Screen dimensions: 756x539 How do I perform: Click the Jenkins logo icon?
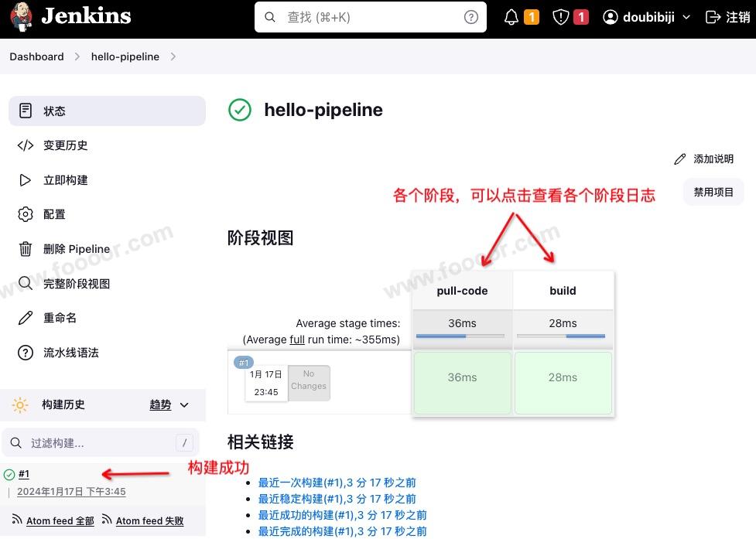(x=21, y=17)
